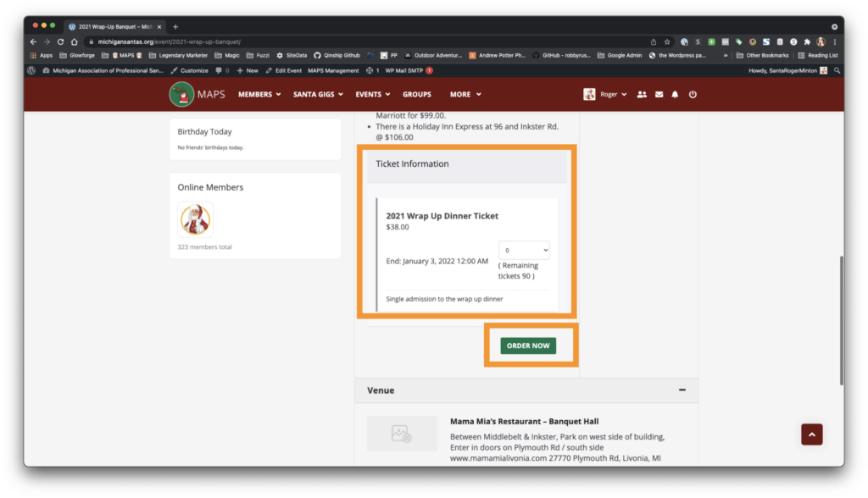Open a new browser tab with plus
The width and height of the screenshot is (868, 498).
click(x=175, y=26)
